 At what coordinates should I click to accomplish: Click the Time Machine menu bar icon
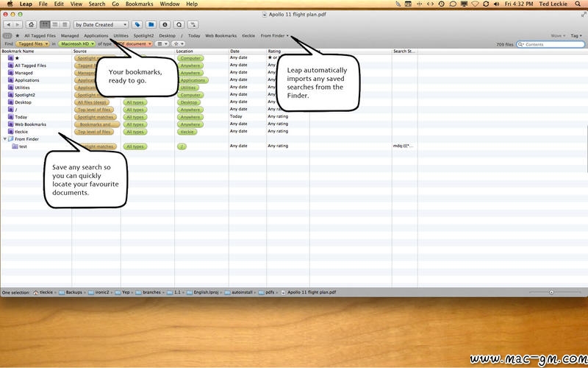(x=442, y=4)
